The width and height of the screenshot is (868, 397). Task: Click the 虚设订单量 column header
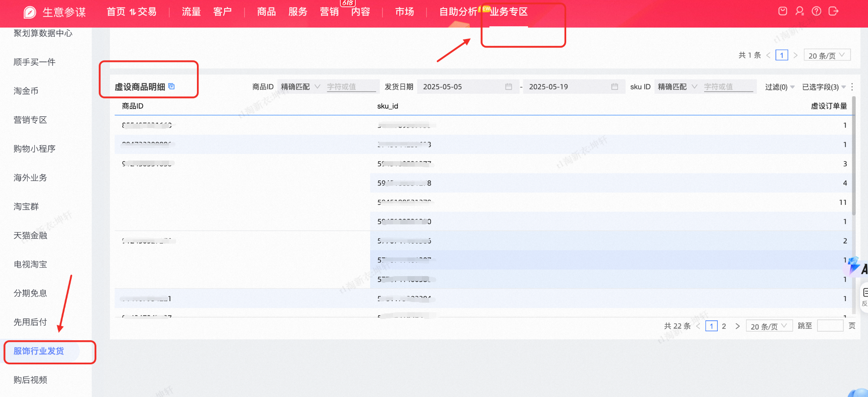click(829, 106)
